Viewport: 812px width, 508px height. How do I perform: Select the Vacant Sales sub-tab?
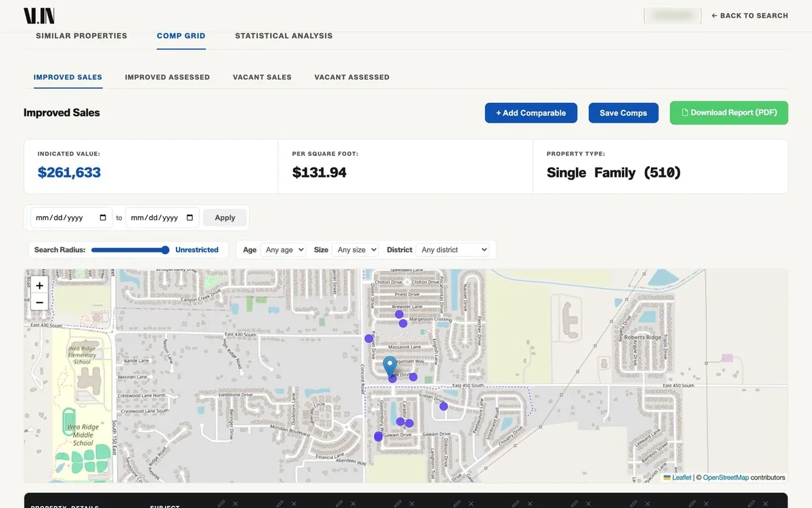[x=262, y=77]
